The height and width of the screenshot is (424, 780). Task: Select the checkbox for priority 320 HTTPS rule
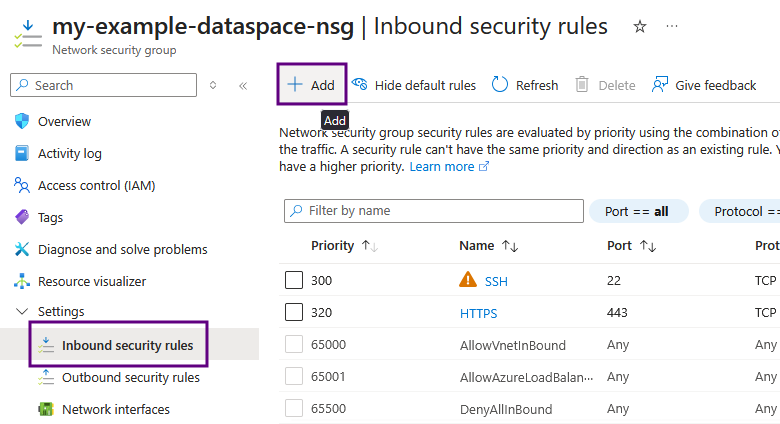coord(294,313)
